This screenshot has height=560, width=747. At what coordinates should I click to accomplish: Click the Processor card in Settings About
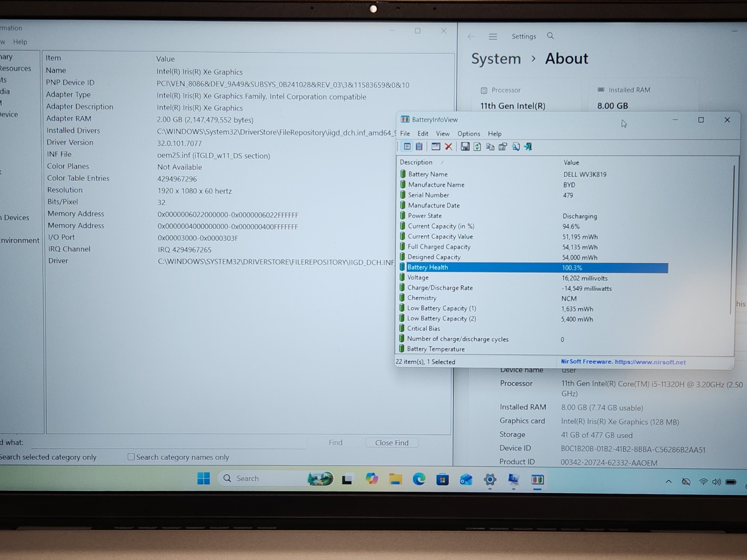[528, 98]
